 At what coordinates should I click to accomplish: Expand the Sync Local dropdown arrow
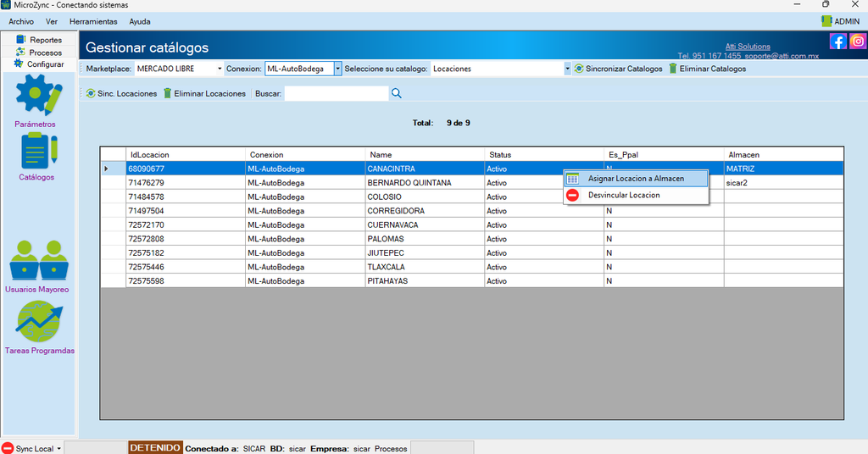click(58, 448)
